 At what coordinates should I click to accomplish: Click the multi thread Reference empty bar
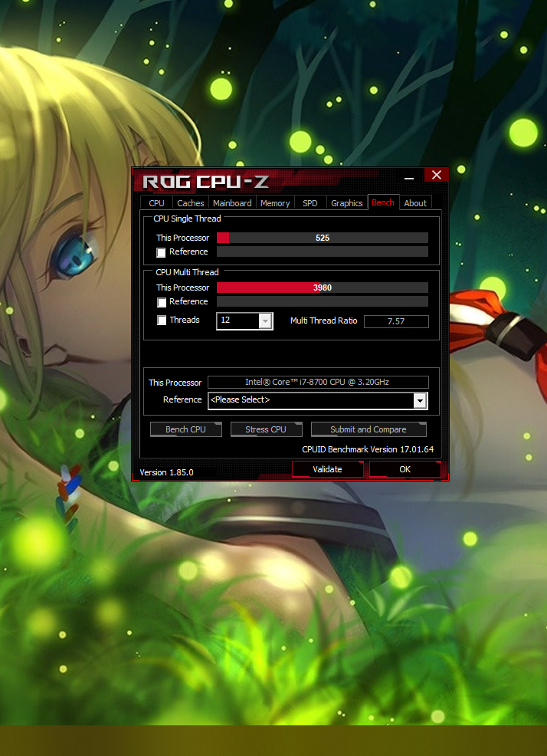(323, 301)
